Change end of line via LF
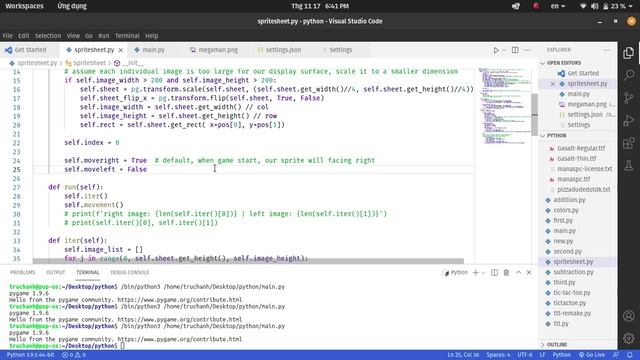The image size is (640, 360). 542,355
